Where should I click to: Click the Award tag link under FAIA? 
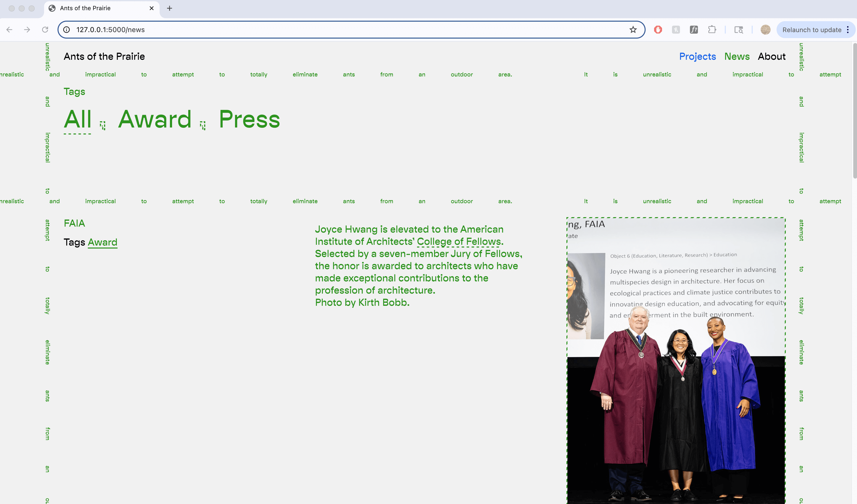[x=103, y=242]
